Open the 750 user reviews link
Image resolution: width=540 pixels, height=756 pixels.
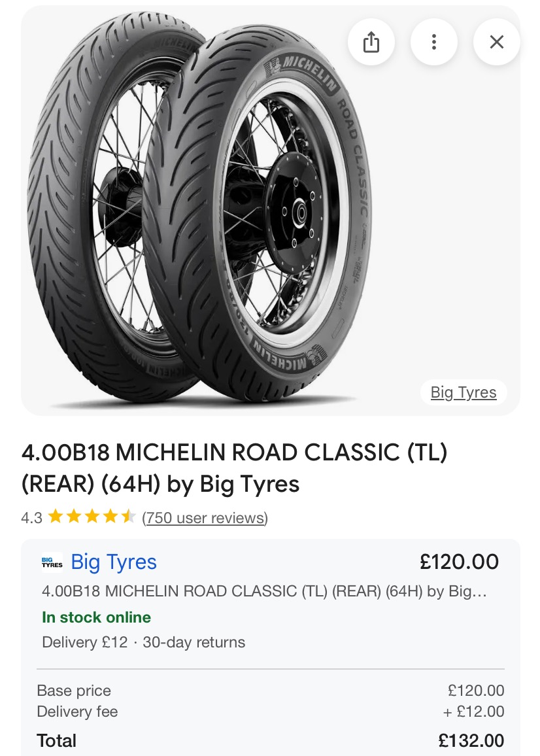[x=205, y=518]
